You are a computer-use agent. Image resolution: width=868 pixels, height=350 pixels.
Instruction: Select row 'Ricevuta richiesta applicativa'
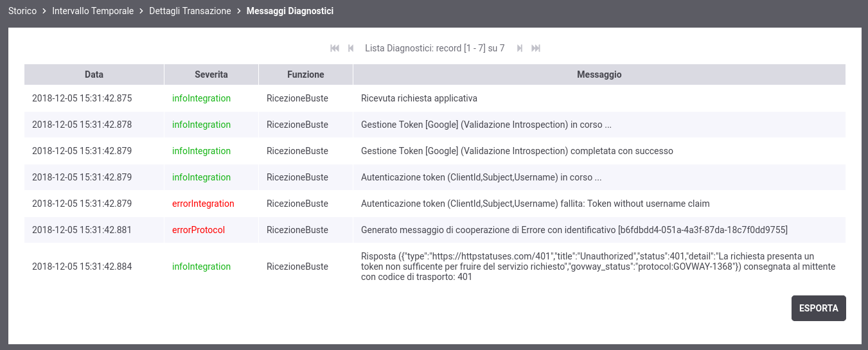tap(435, 98)
